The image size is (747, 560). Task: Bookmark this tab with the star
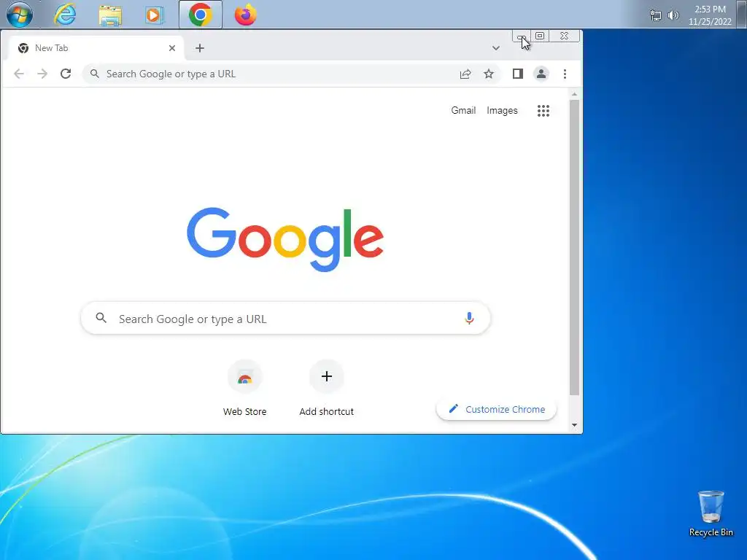pos(489,74)
